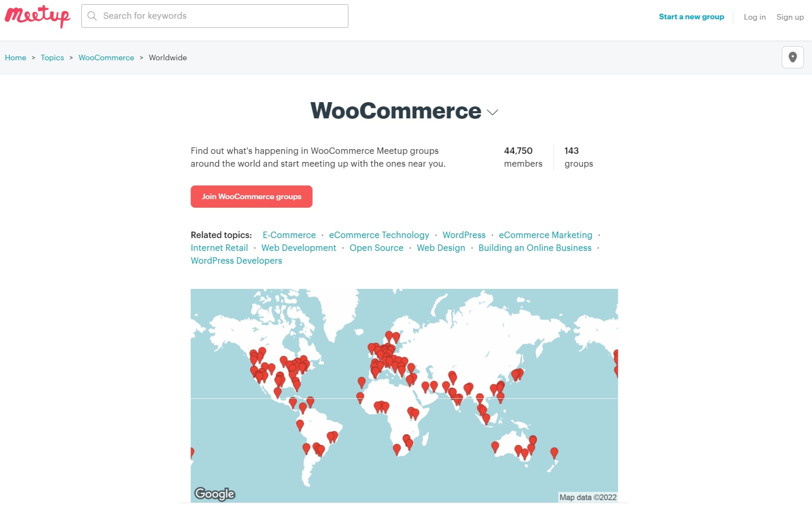Open the Log in link
The height and width of the screenshot is (506, 812).
(754, 17)
